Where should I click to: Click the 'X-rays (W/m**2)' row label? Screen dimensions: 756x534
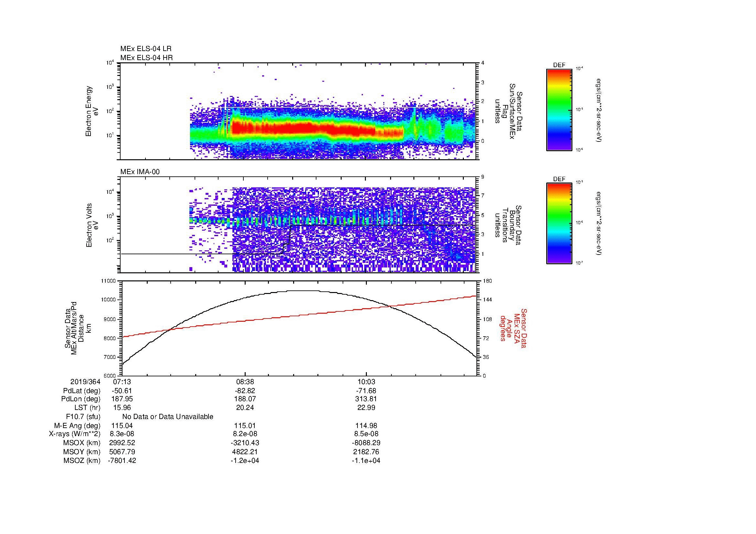coord(74,434)
